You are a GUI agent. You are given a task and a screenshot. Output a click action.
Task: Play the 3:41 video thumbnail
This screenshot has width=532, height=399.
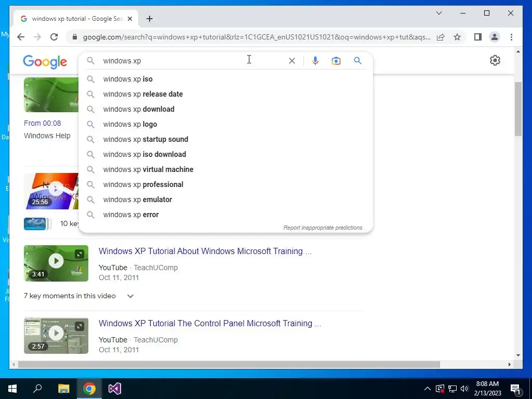tap(56, 263)
